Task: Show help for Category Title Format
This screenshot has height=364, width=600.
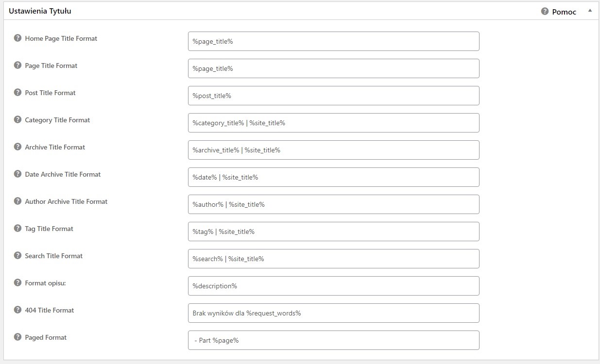Action: [17, 120]
